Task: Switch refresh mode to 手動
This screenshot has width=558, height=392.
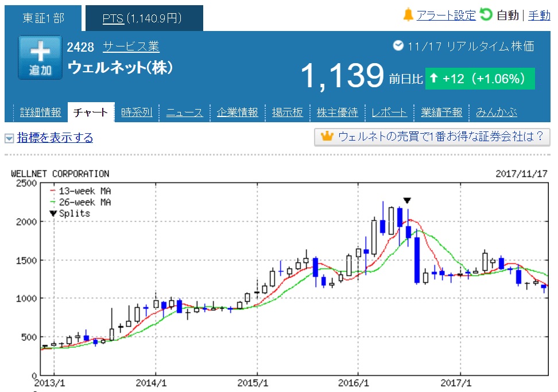Action: (539, 15)
